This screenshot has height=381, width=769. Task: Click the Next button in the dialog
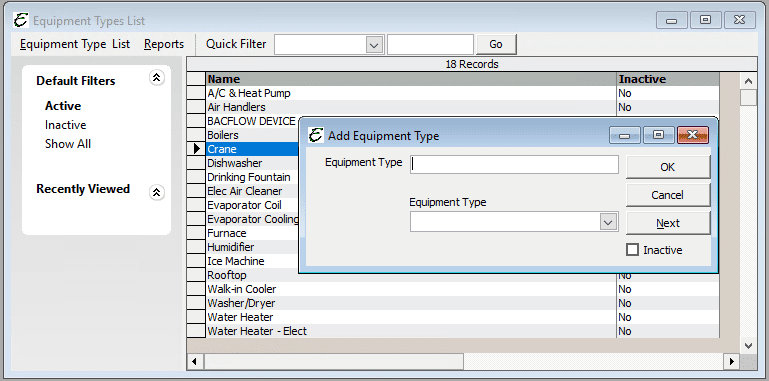tap(667, 223)
